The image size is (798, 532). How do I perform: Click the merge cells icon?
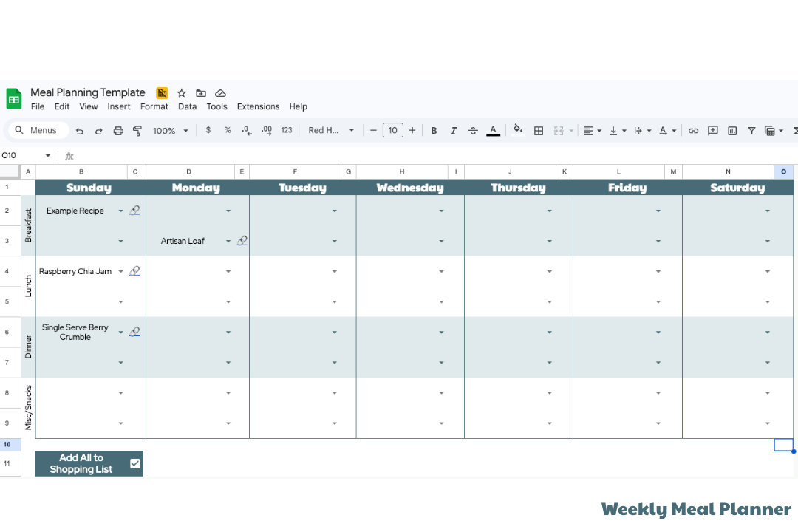[x=559, y=131]
